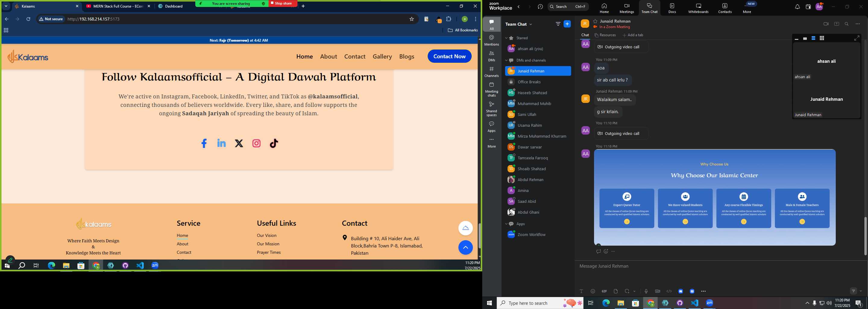Click the Zoom Search box

568,7
